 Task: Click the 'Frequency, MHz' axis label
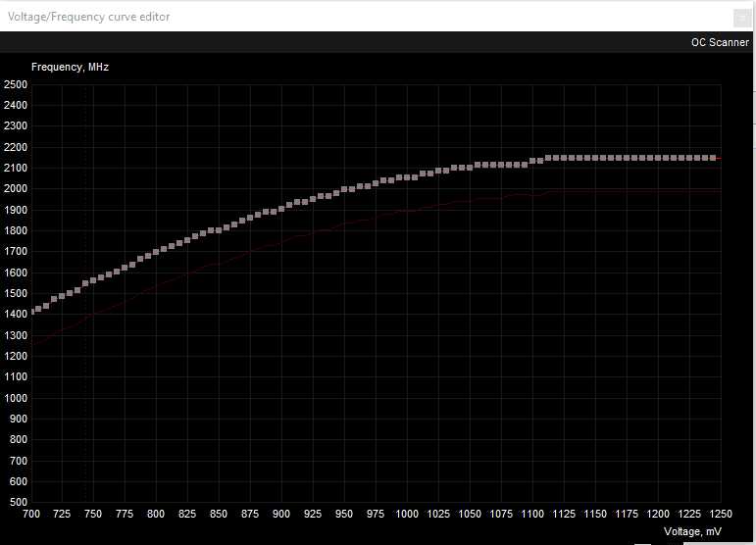pyautogui.click(x=70, y=67)
